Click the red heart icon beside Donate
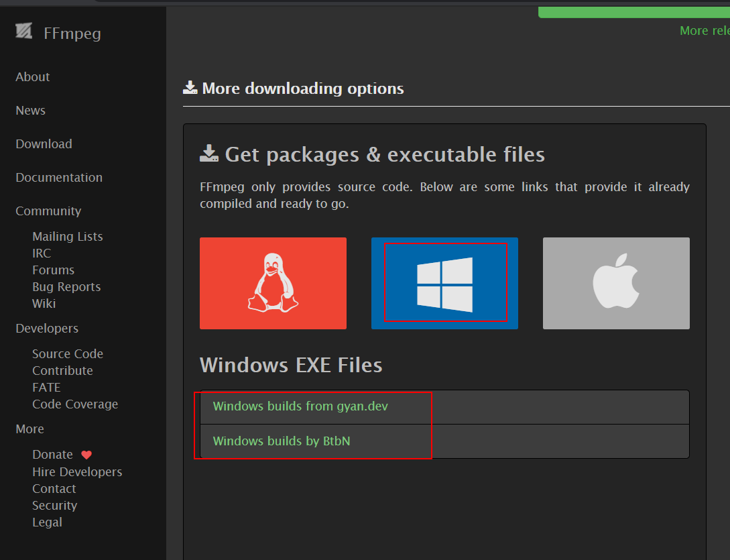This screenshot has width=730, height=560. tap(86, 455)
